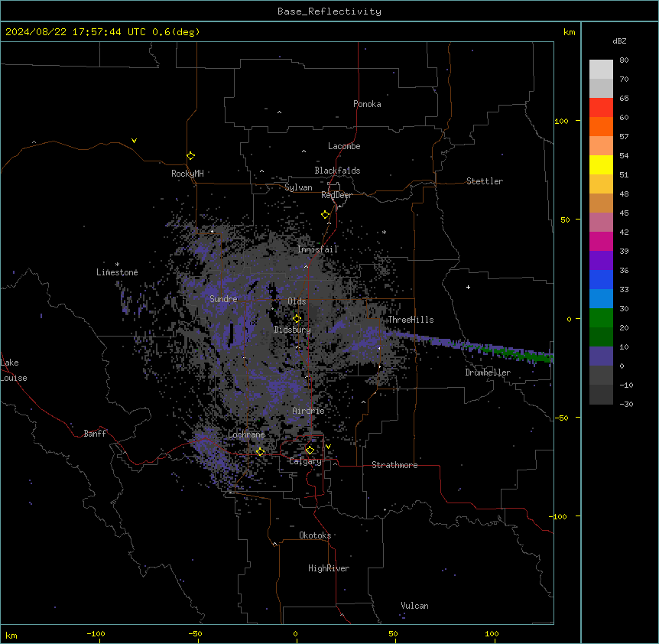Select the Okotoks label
The height and width of the screenshot is (644, 659).
[x=315, y=535]
